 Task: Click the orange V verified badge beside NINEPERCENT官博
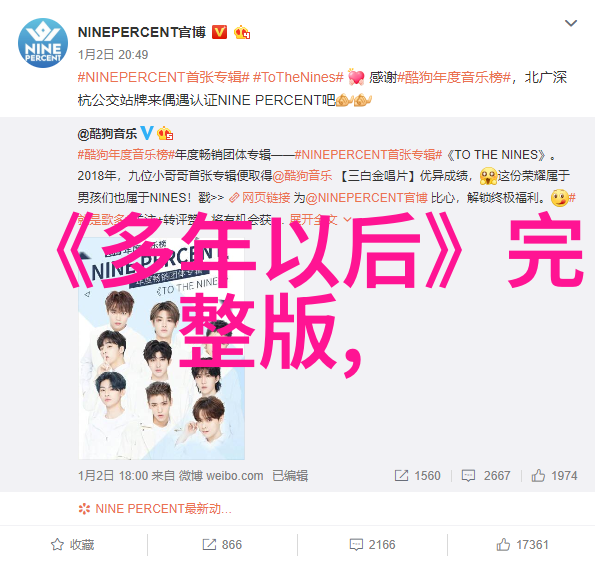(x=219, y=32)
